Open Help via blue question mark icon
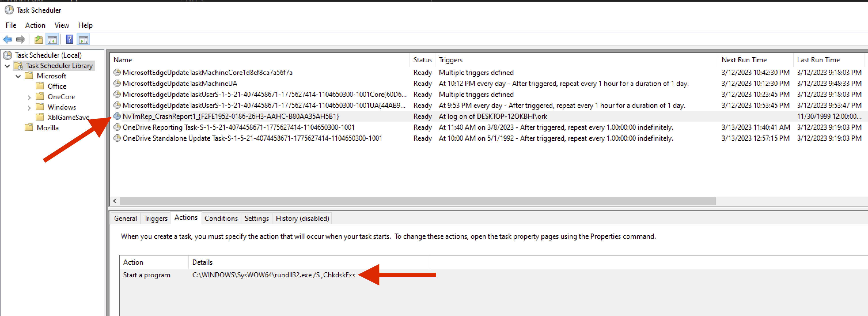Image resolution: width=868 pixels, height=316 pixels. click(x=69, y=40)
